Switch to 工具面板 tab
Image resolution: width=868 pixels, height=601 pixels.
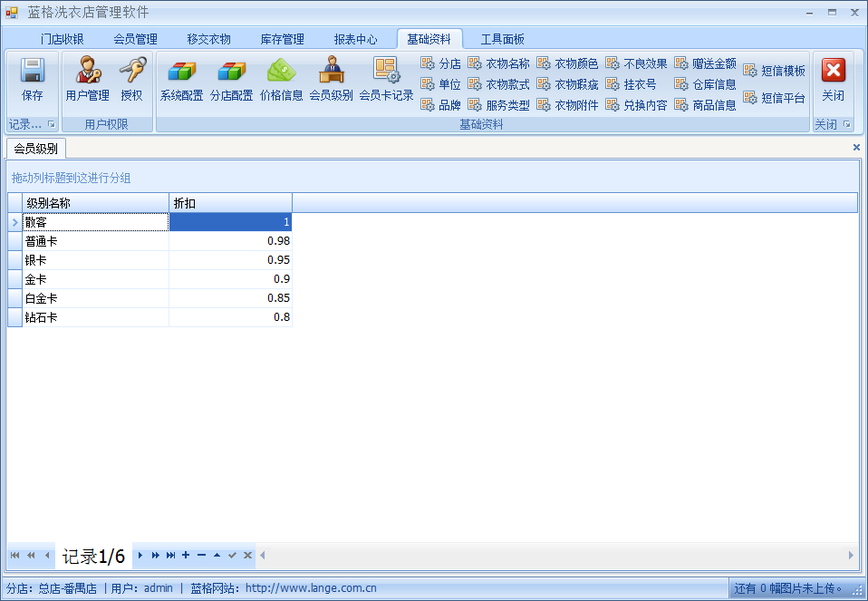[x=502, y=39]
